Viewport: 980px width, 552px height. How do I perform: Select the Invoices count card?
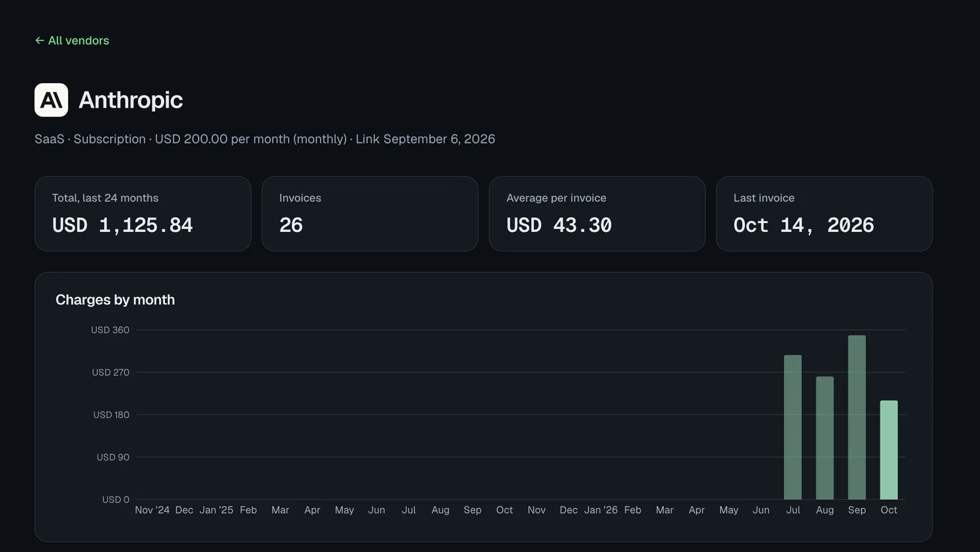point(370,214)
